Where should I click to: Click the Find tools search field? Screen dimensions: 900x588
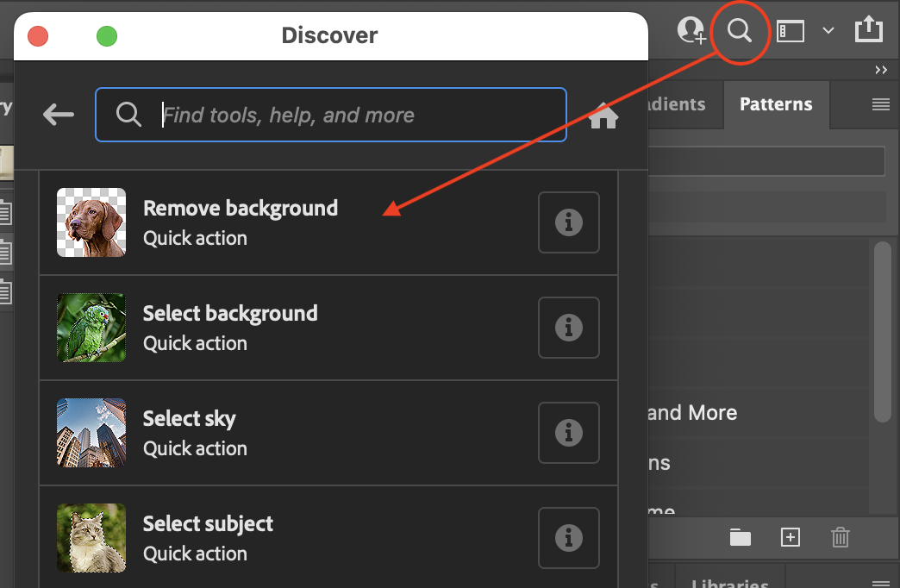(330, 115)
